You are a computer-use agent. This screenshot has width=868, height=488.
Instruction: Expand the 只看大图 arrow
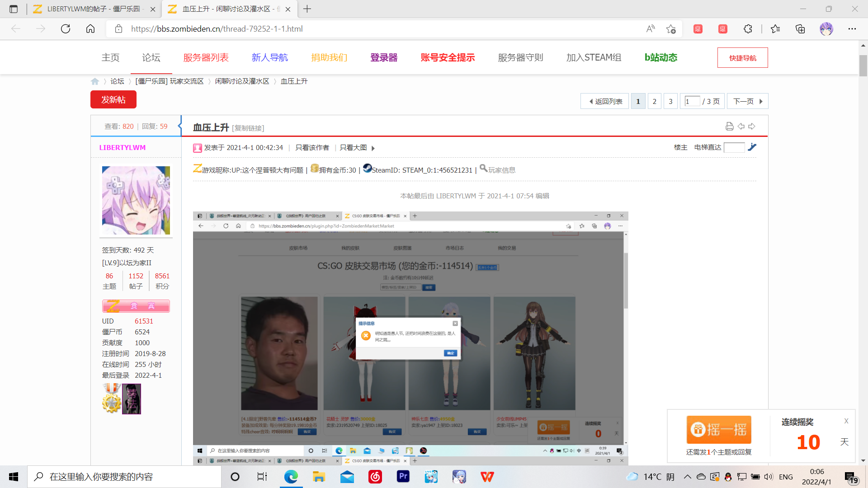coord(373,148)
